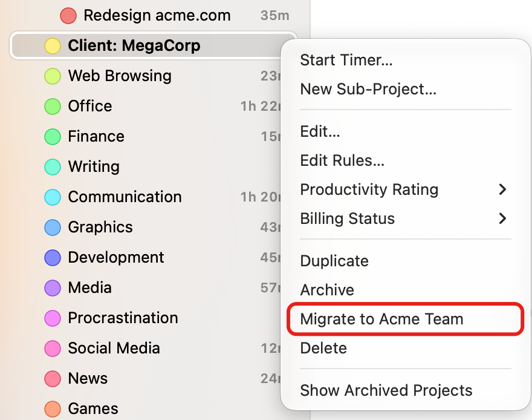This screenshot has width=532, height=420.
Task: Choose Duplicate in the context menu
Action: [406, 261]
